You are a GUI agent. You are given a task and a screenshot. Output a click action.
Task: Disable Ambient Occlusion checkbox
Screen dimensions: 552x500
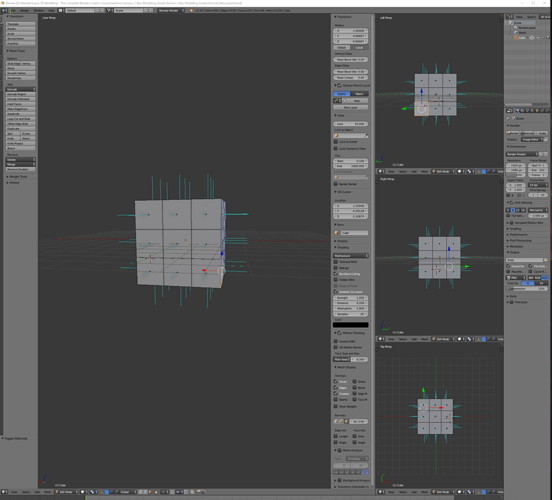[x=335, y=292]
